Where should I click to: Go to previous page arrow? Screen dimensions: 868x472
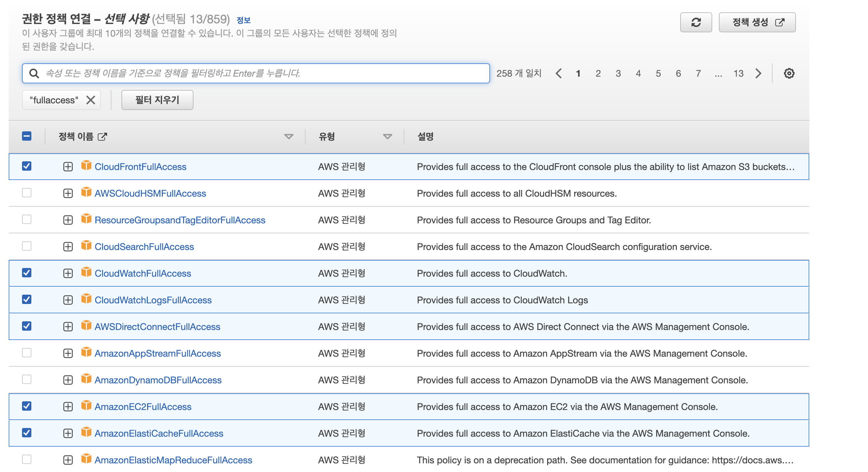click(x=558, y=73)
